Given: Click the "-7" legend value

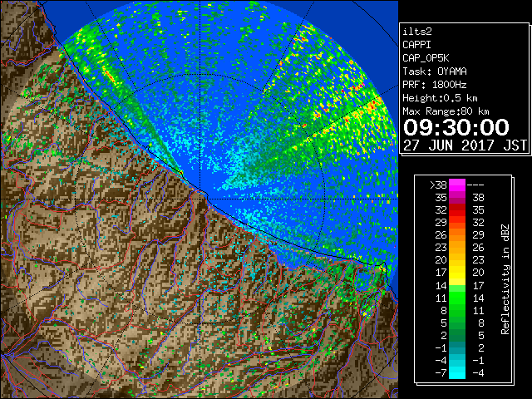Looking at the screenshot, I should pos(441,372).
